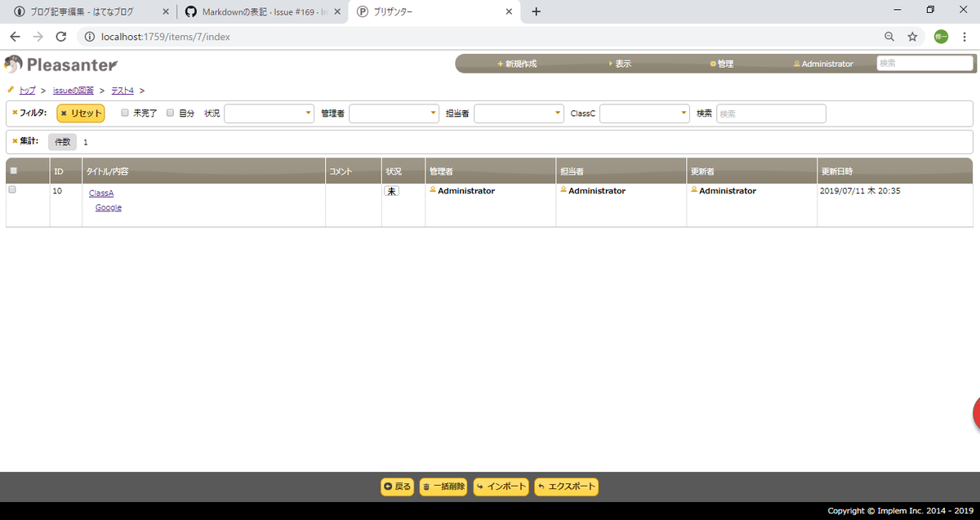Expand the ClassC filter dropdown
Viewport: 980px width, 520px height.
(x=645, y=113)
